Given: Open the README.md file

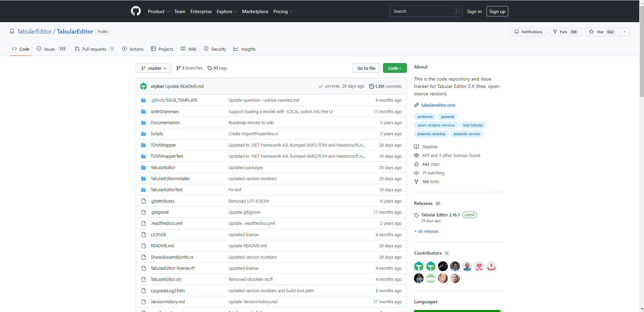Looking at the screenshot, I should click(162, 246).
